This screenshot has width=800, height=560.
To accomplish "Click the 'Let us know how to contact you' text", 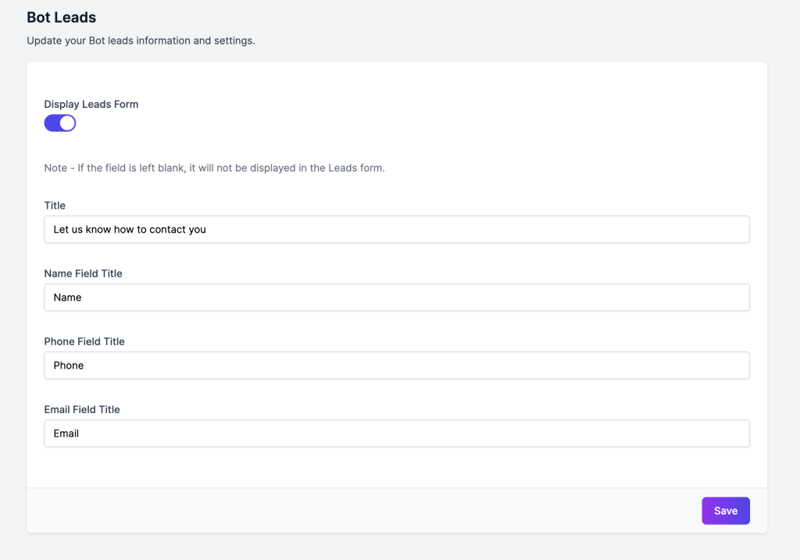I will [x=129, y=229].
